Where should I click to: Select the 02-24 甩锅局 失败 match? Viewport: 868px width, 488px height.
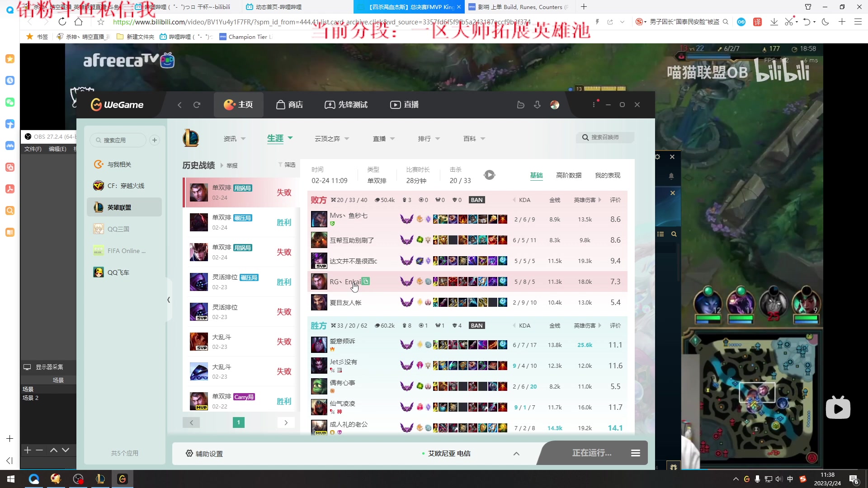point(241,192)
